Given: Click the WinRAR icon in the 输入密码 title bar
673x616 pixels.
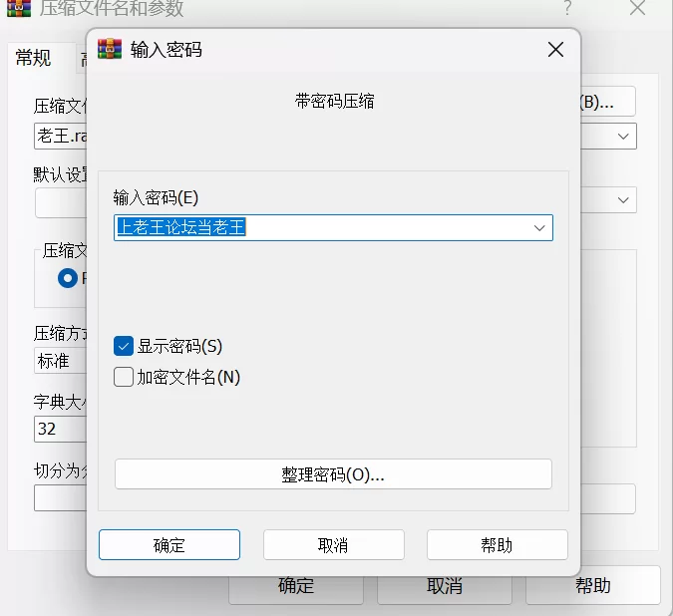Looking at the screenshot, I should [x=110, y=49].
